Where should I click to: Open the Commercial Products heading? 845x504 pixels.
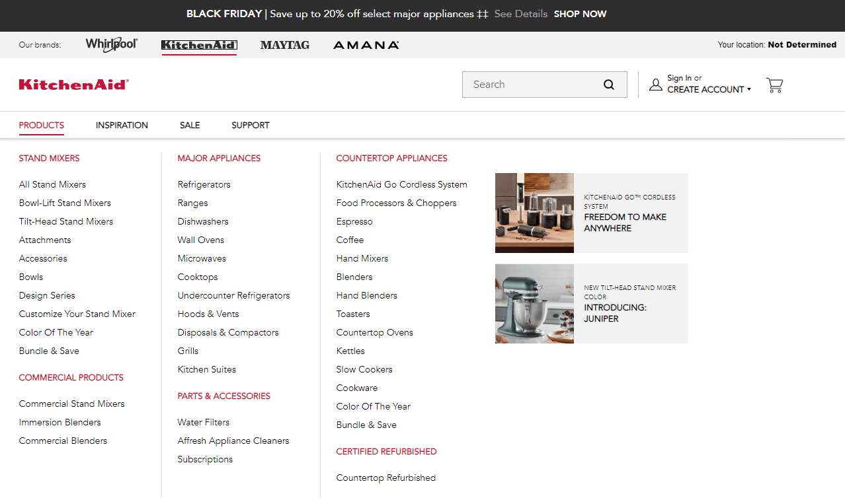(71, 377)
